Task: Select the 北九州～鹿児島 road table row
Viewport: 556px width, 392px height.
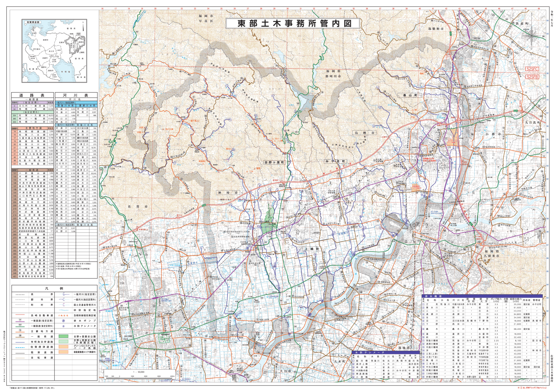Action: pos(33,106)
